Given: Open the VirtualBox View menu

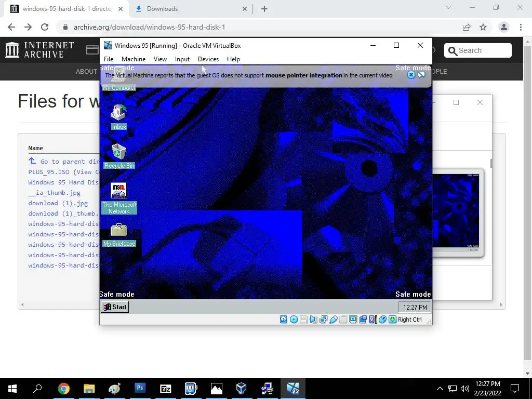Looking at the screenshot, I should (x=160, y=59).
